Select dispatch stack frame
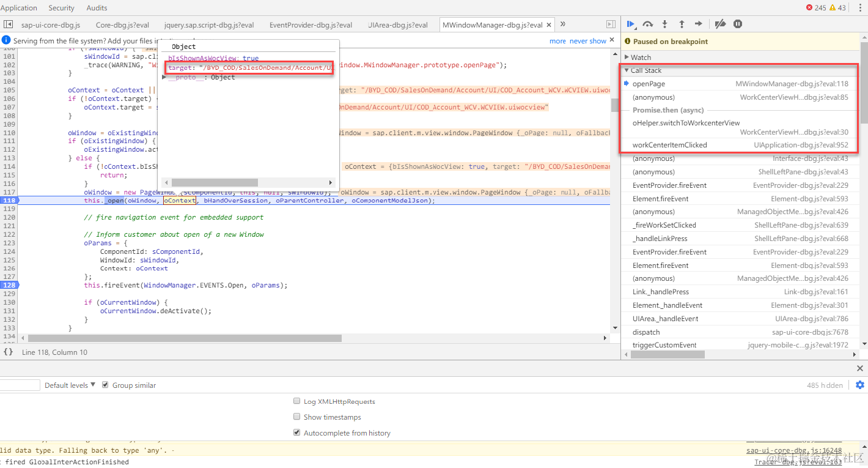The image size is (868, 468). pos(741,332)
